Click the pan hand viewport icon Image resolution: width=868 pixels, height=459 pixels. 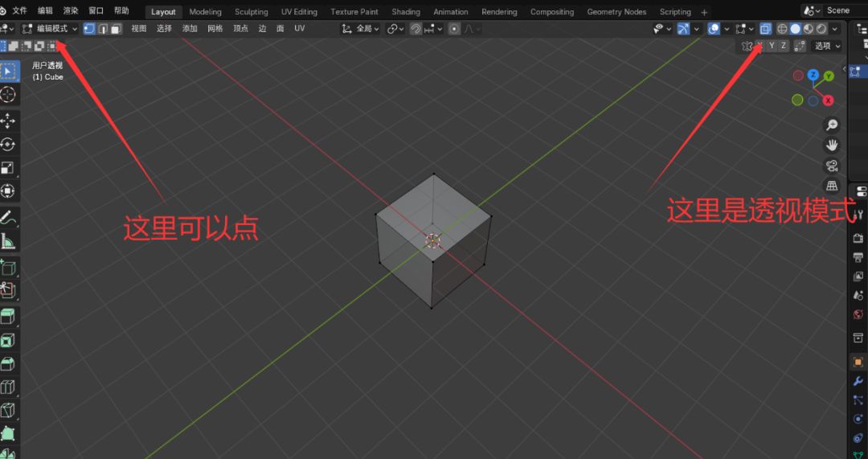tap(832, 145)
